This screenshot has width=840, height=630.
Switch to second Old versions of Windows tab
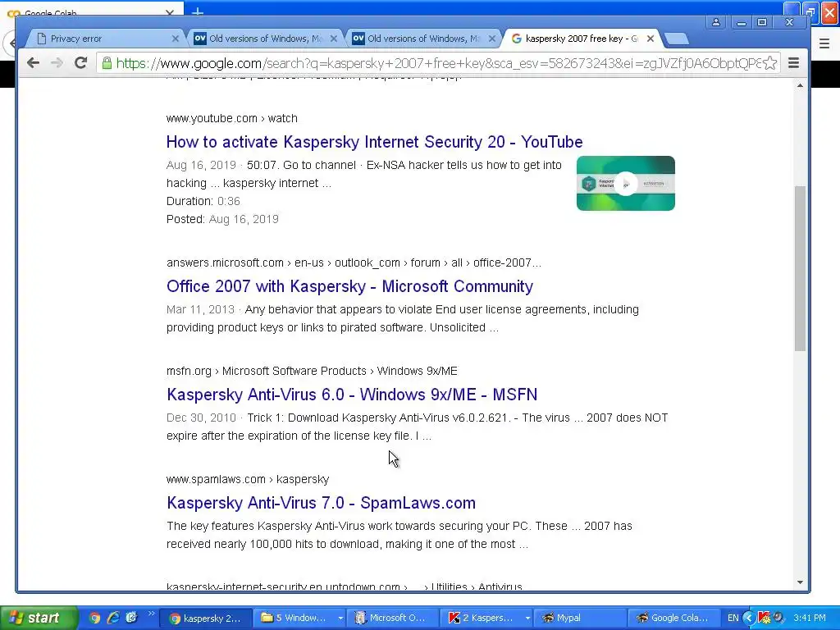pos(423,39)
